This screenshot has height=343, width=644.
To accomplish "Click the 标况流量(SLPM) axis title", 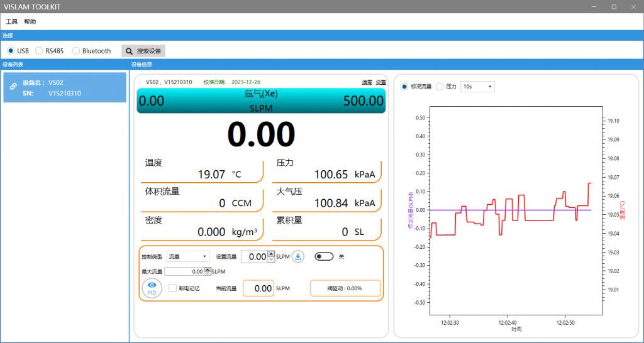I will tap(409, 210).
